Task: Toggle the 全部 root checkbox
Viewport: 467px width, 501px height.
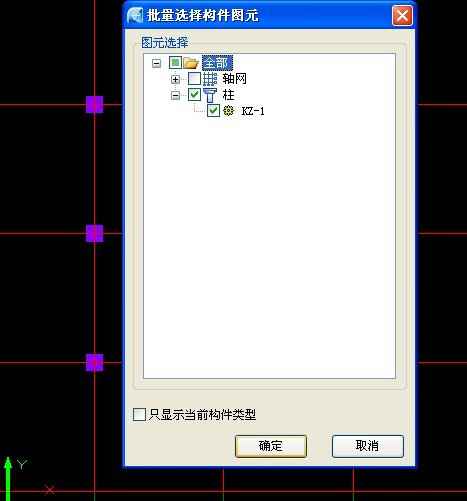Action: [175, 62]
